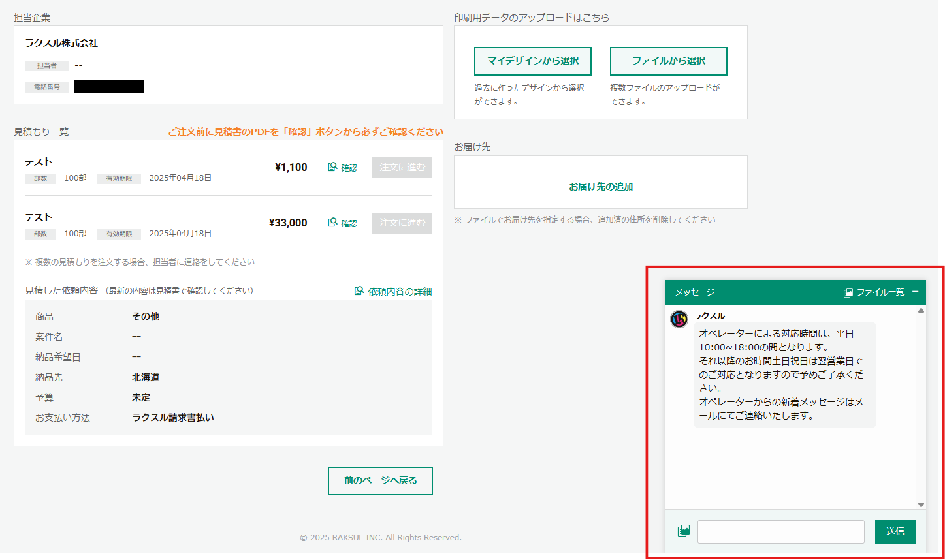Click the 電話番号 label
Viewport: 945px width, 560px height.
pos(47,87)
